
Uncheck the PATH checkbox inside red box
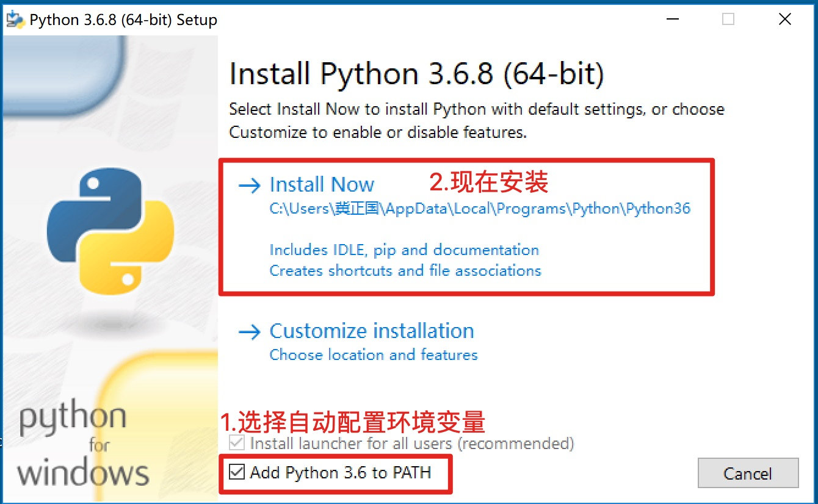click(237, 472)
